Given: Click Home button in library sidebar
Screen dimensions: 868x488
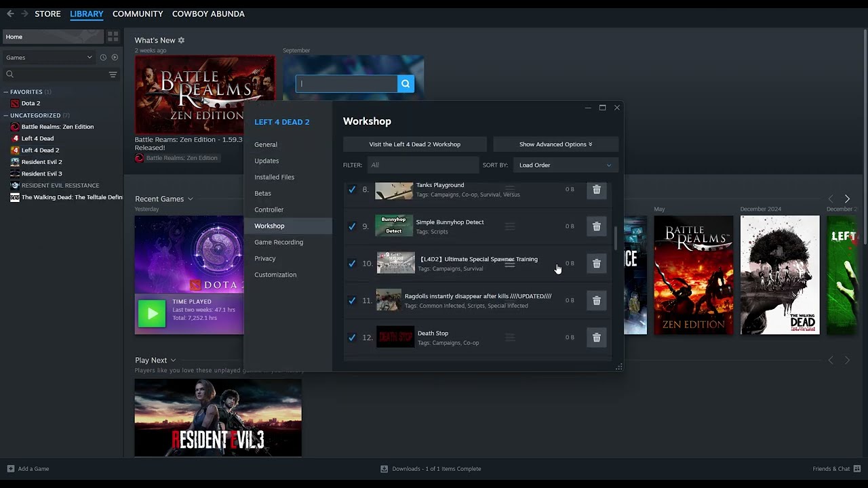Looking at the screenshot, I should point(53,37).
